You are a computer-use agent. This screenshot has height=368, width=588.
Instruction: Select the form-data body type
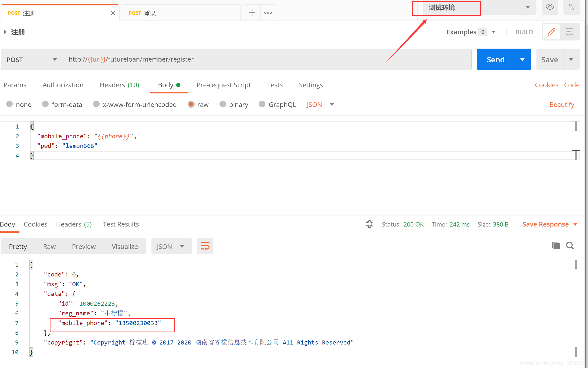point(45,104)
